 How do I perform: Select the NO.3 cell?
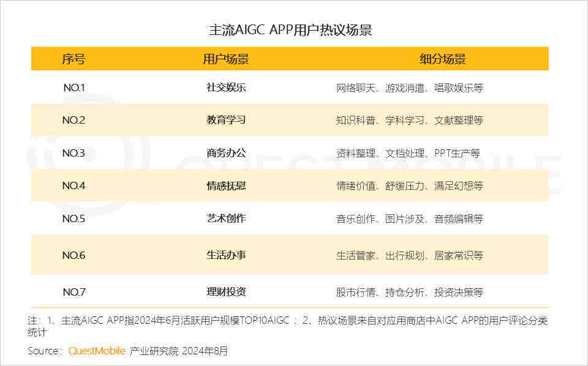(x=73, y=153)
